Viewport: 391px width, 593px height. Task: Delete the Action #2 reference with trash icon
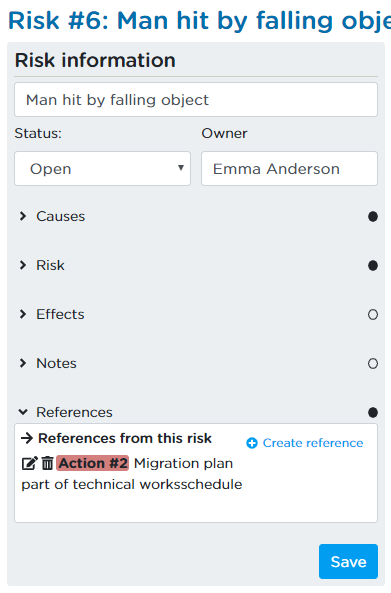click(47, 463)
